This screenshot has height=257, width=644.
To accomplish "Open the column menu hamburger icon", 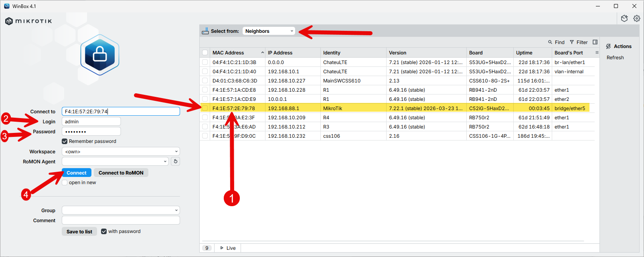I will point(597,52).
